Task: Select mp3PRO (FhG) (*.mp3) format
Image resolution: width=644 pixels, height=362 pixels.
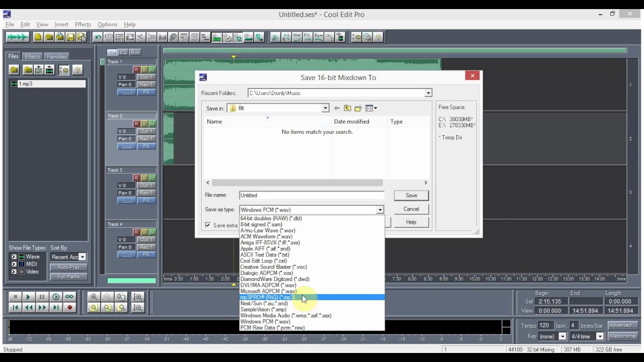Action: pos(312,297)
